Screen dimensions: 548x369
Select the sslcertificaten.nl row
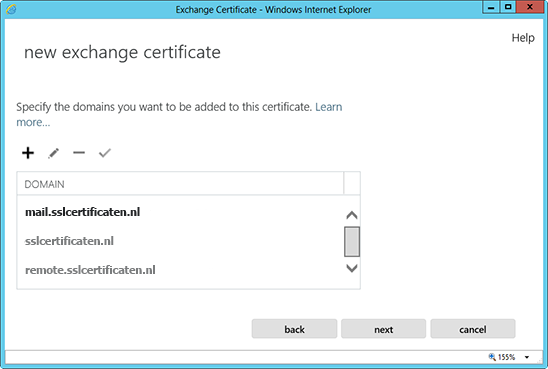pyautogui.click(x=180, y=241)
